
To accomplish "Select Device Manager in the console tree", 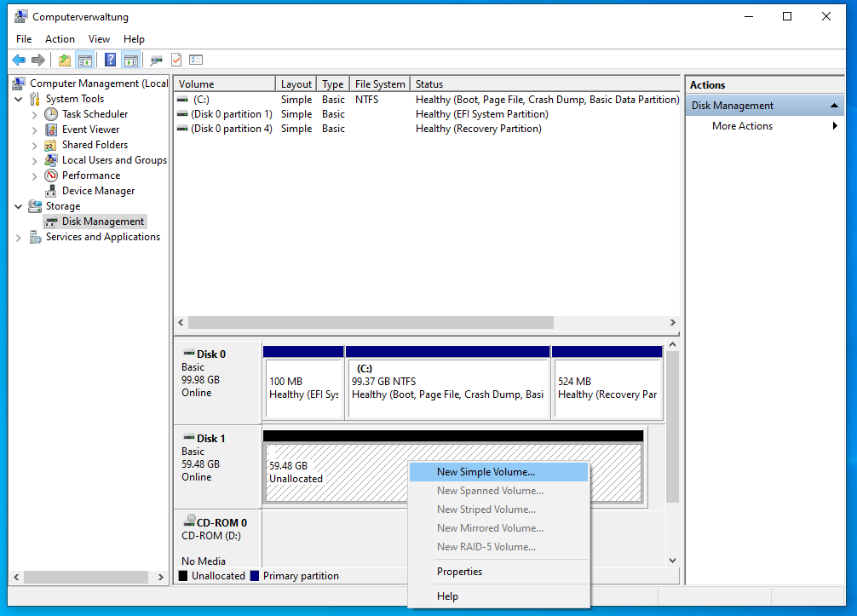I will click(x=97, y=191).
